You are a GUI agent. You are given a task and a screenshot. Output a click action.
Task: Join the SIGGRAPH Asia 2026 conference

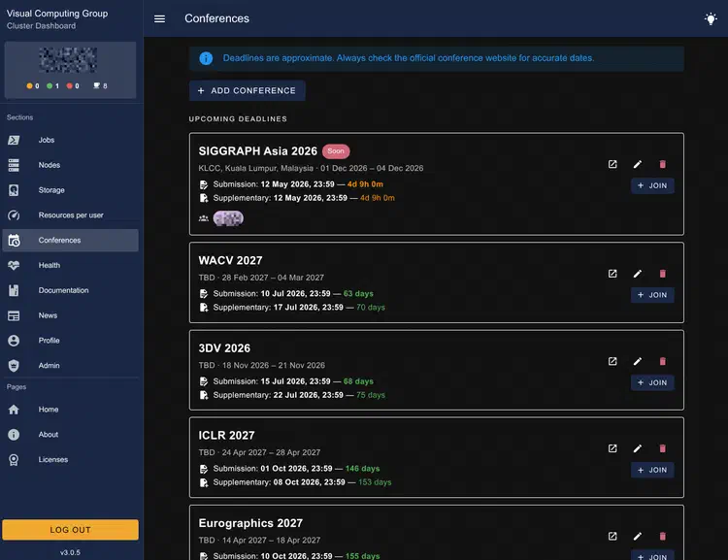click(x=652, y=185)
